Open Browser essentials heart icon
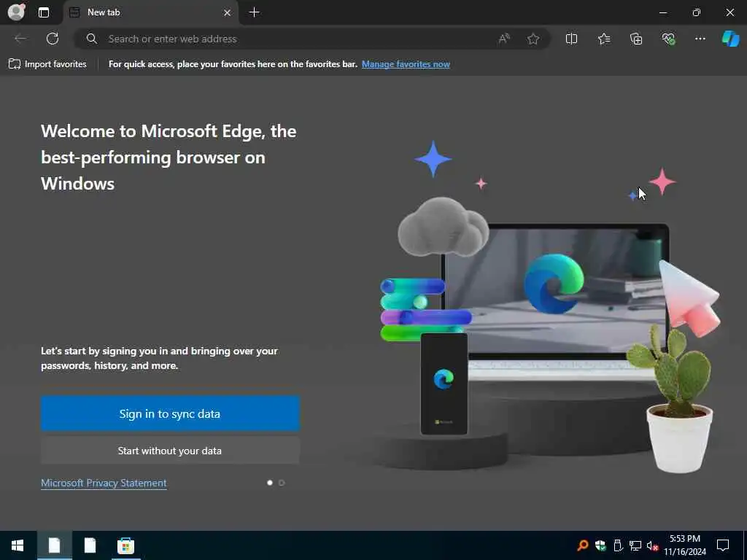 668,39
